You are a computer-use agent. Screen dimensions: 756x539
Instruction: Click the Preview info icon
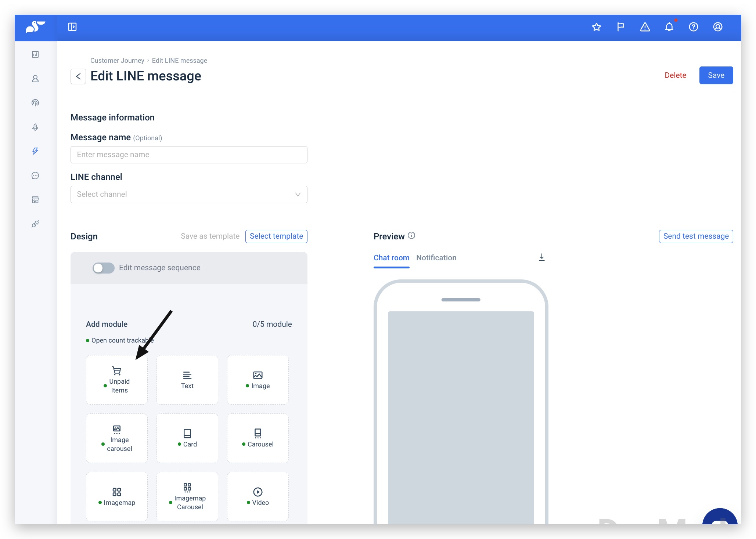(x=411, y=236)
